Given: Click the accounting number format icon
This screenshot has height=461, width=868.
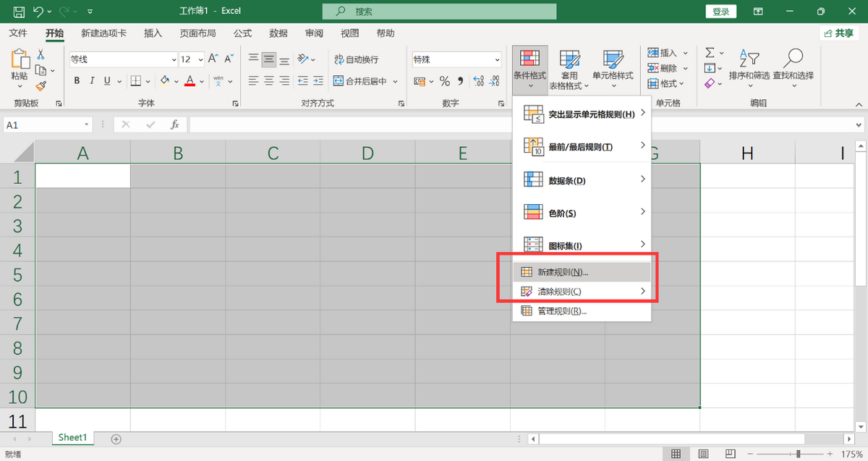Looking at the screenshot, I should pyautogui.click(x=420, y=81).
